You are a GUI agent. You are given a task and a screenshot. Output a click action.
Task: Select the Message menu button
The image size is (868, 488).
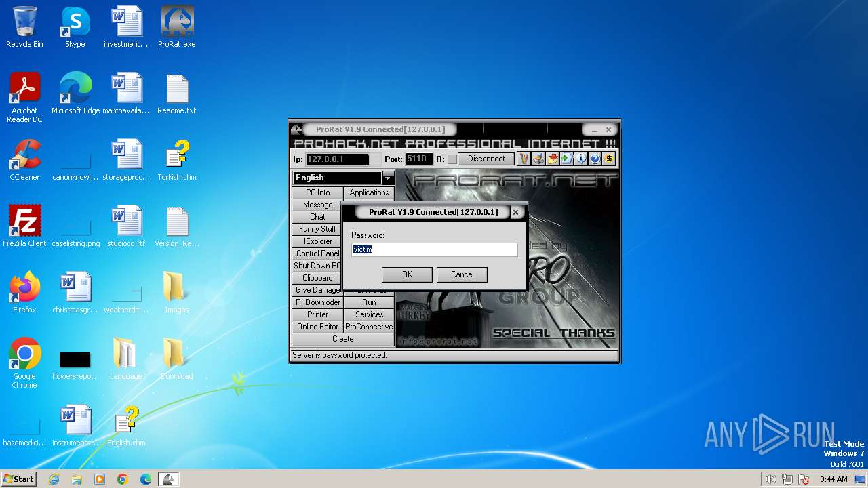click(x=317, y=205)
